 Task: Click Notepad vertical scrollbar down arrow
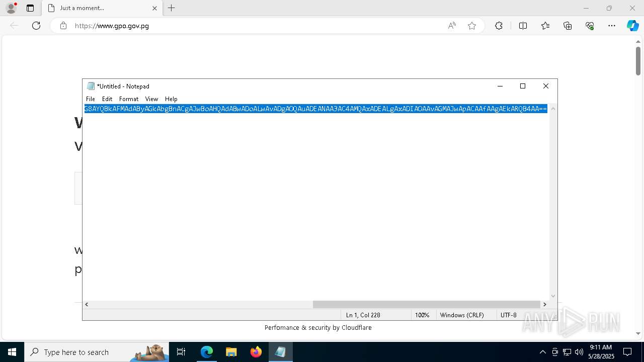tap(553, 296)
